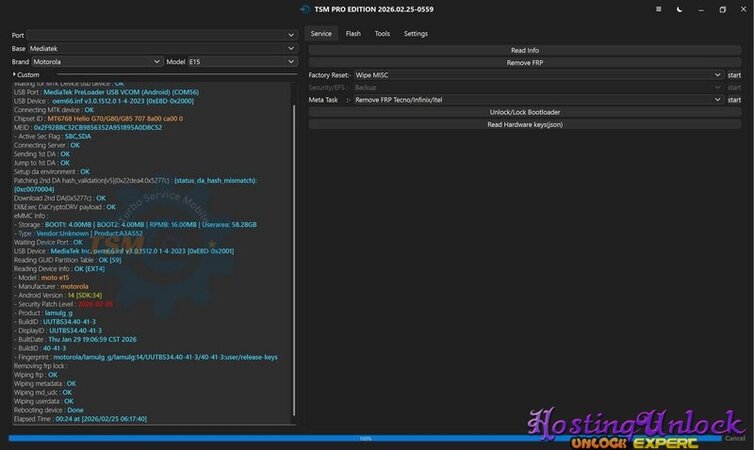Maximize the TSM Pro window
This screenshot has height=450, width=754.
(x=722, y=9)
